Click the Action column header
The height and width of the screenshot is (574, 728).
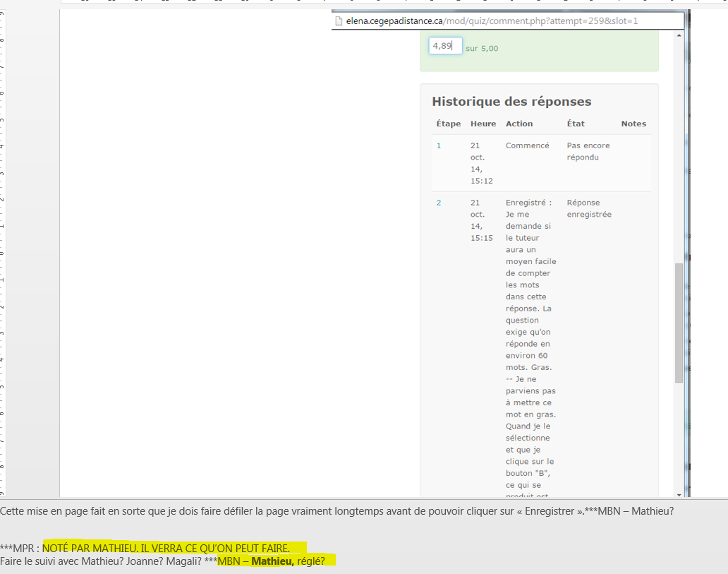pos(519,124)
